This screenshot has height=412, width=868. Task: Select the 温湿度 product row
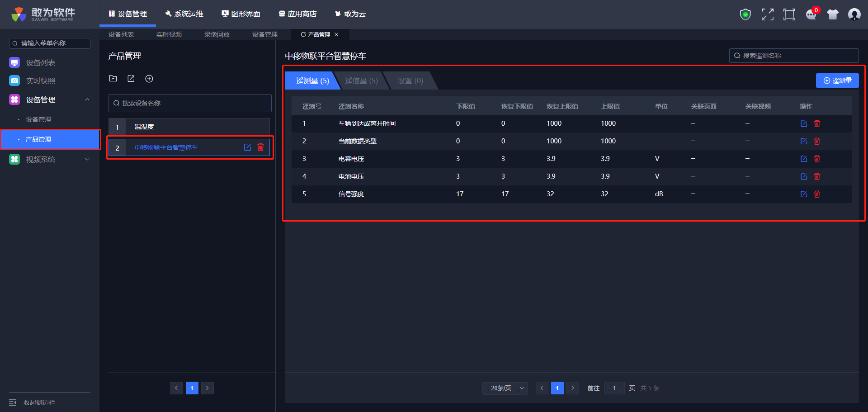tap(189, 127)
